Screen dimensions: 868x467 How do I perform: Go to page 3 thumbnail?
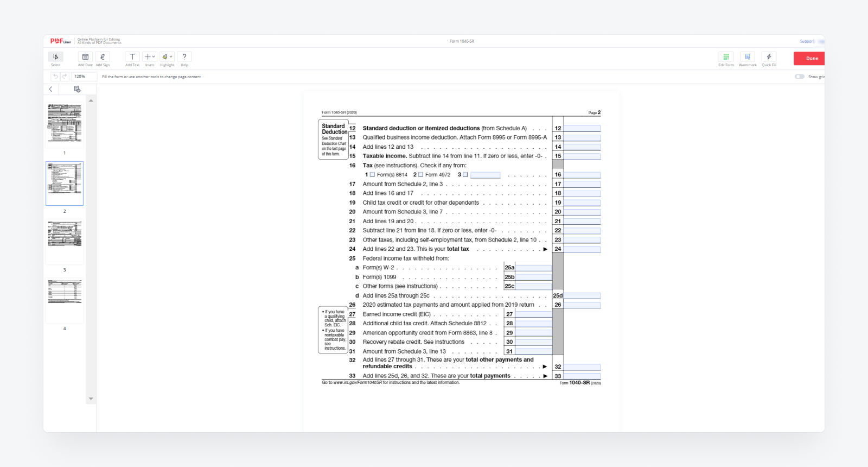pyautogui.click(x=65, y=242)
